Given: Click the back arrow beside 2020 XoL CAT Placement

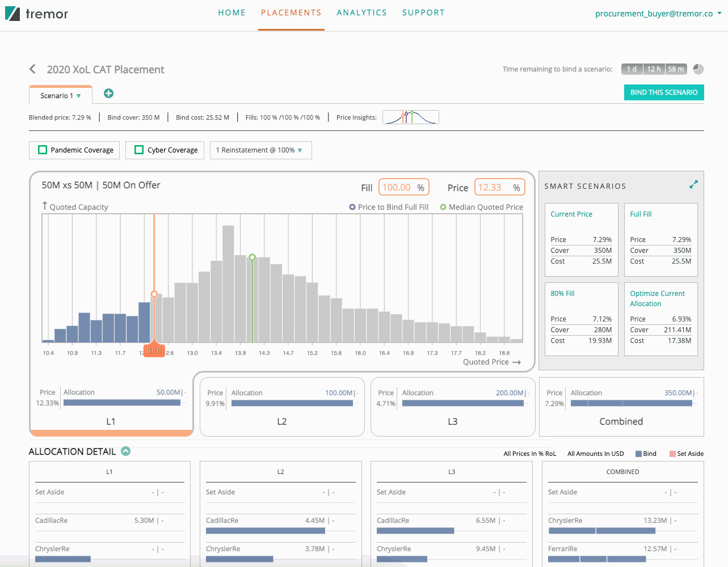Looking at the screenshot, I should [32, 69].
